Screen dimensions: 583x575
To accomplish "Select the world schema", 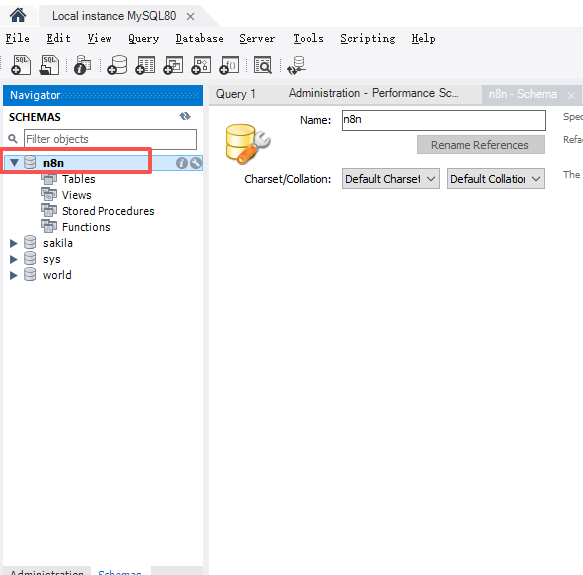I will pos(57,275).
